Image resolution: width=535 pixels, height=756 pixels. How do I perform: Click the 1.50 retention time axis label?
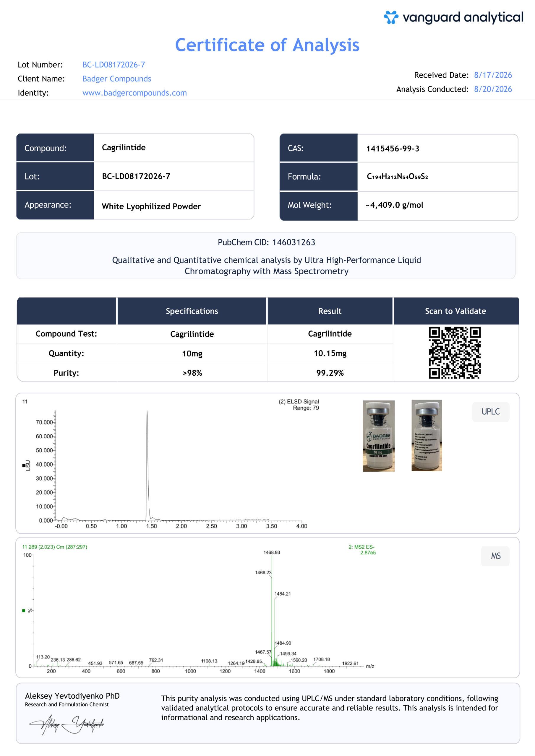tap(151, 526)
